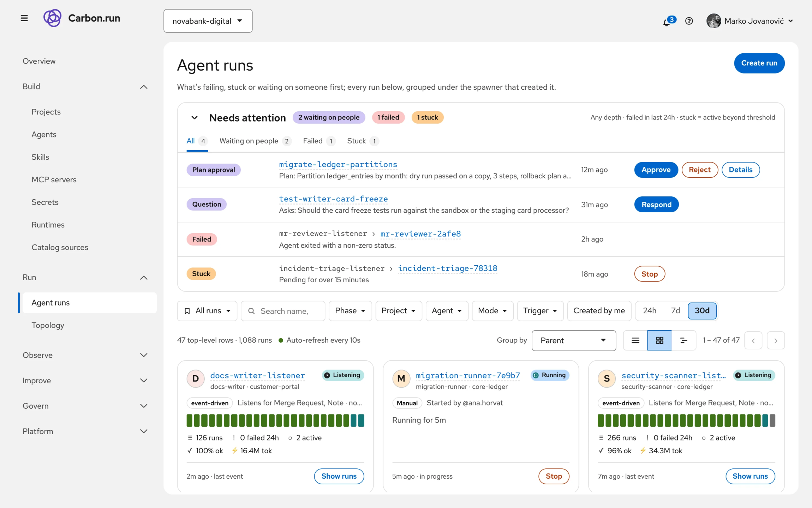This screenshot has height=508, width=812.
Task: Click the docs-writer-listener D avatar
Action: pyautogui.click(x=195, y=379)
